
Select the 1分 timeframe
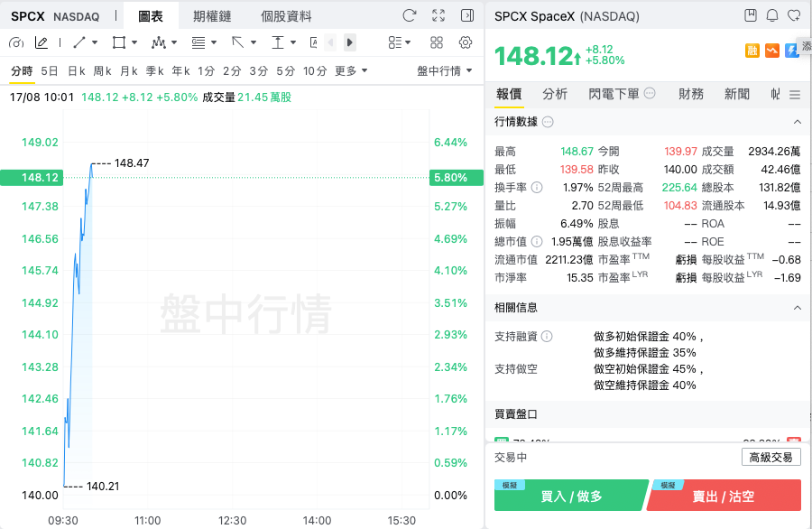tap(206, 70)
